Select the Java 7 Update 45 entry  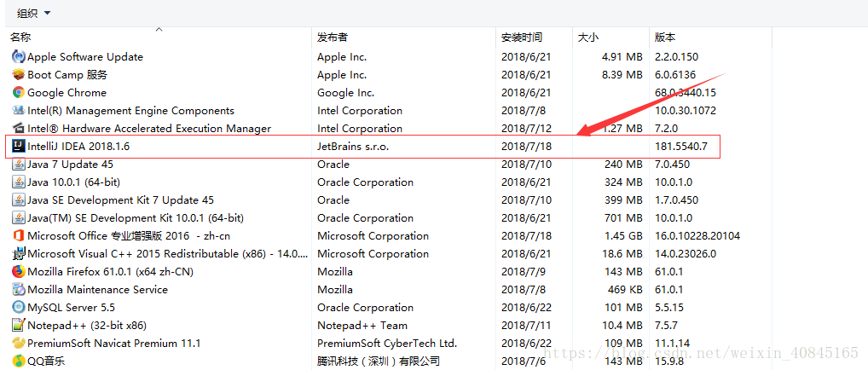(x=69, y=164)
